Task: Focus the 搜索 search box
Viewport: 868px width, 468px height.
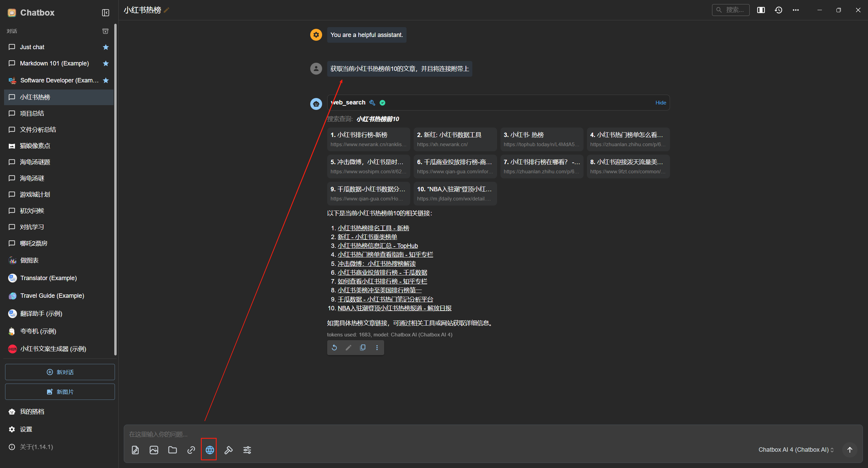Action: point(730,10)
